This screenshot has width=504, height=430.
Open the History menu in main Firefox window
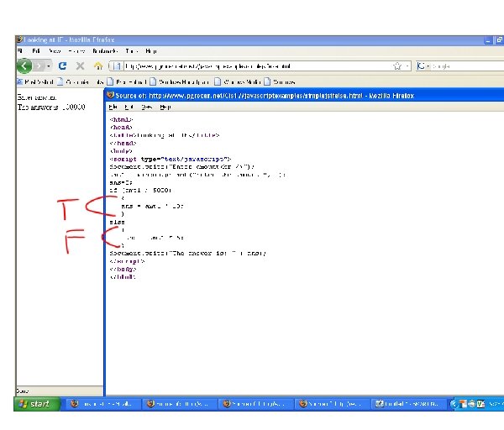coord(76,50)
